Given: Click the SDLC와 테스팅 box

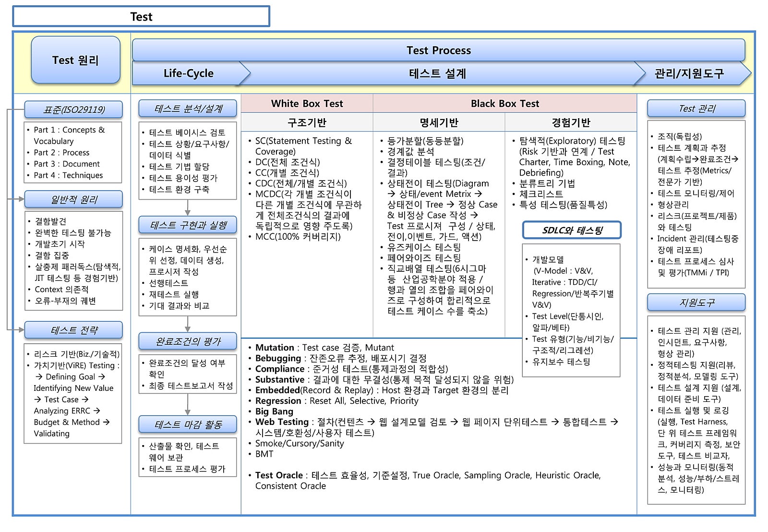Looking at the screenshot, I should [572, 230].
